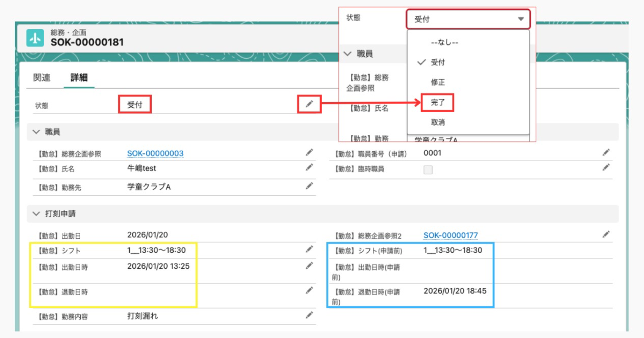Click edit pencil for 【勤怠】退勤日時

pyautogui.click(x=309, y=290)
